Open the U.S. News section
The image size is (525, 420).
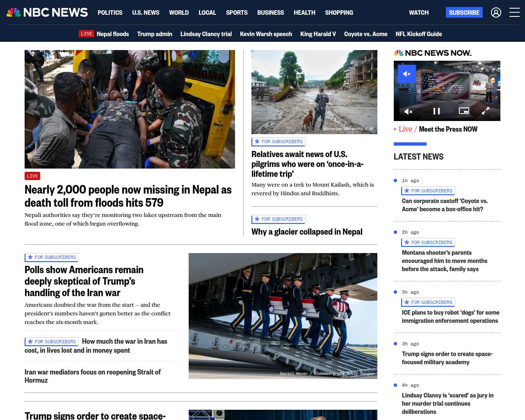(146, 13)
